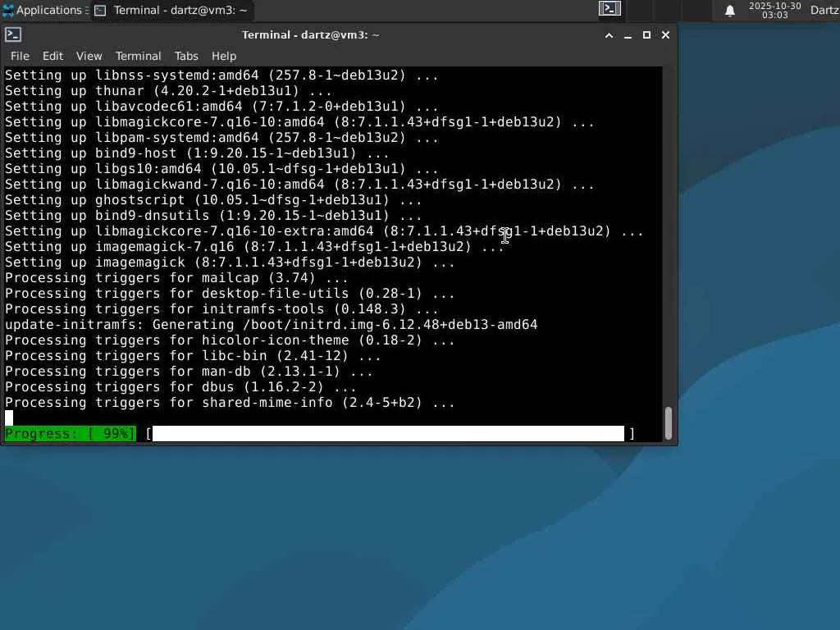This screenshot has height=630, width=840.
Task: Click line 'Processing triggers for shared-mime-info'
Action: click(230, 402)
